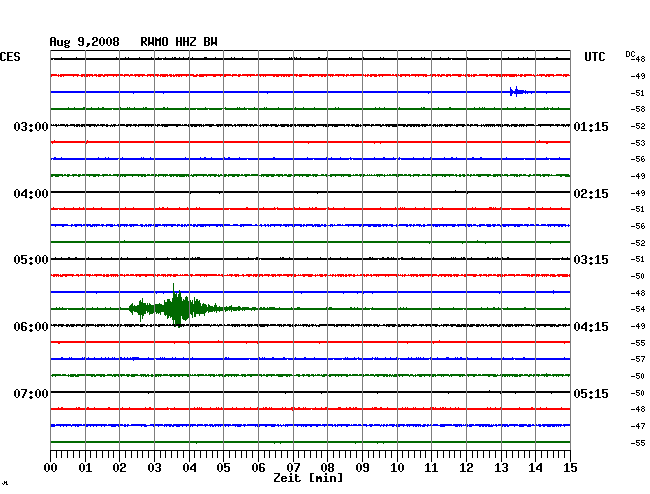This screenshot has width=650, height=494.
Task: Select minute tick label 12
Action: point(466,467)
